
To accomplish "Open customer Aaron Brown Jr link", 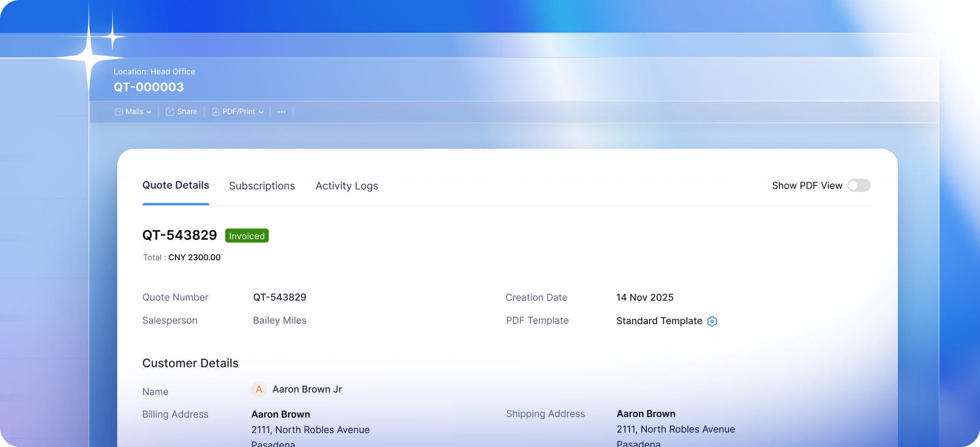I will point(307,390).
